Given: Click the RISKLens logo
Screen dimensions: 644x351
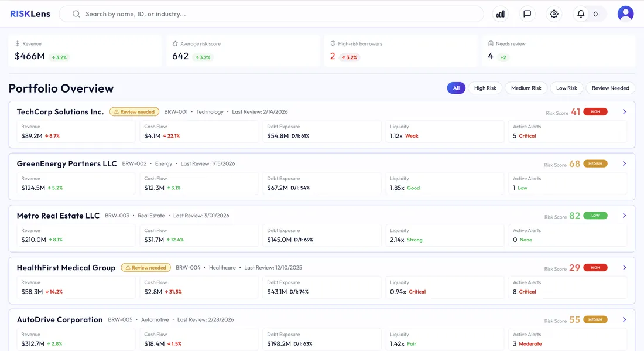Looking at the screenshot, I should (x=30, y=14).
